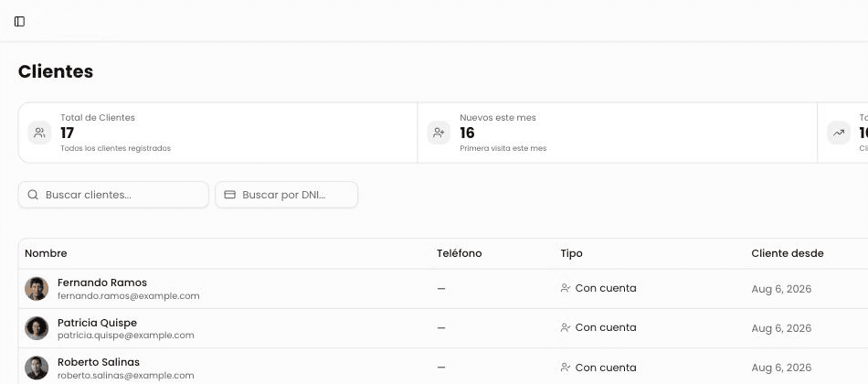Click email fernando.ramos@example.com
The image size is (868, 384).
click(x=129, y=296)
